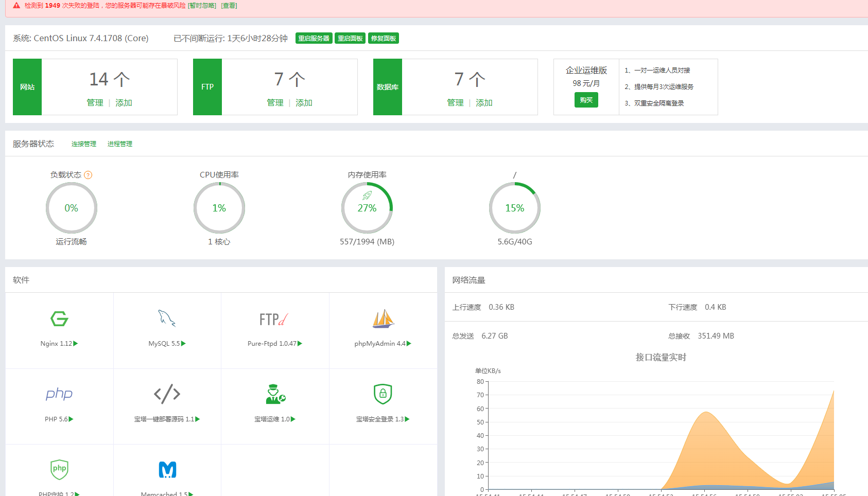The width and height of the screenshot is (868, 496).
Task: Click the green FTP tile
Action: (207, 87)
